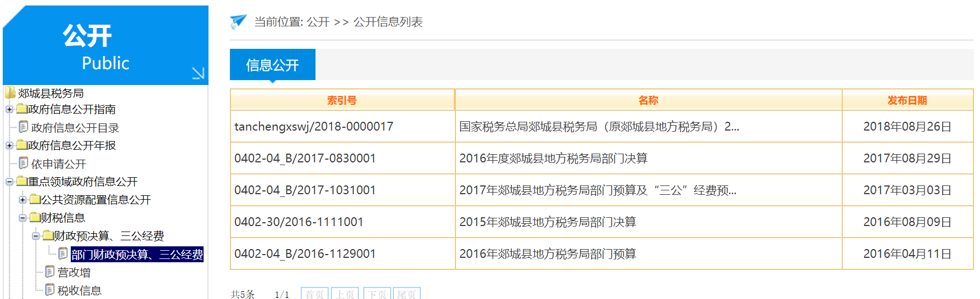Viewport: 980px width, 299px height.
Task: Expand the 政府信息公开指南 tree node
Action: (9, 109)
